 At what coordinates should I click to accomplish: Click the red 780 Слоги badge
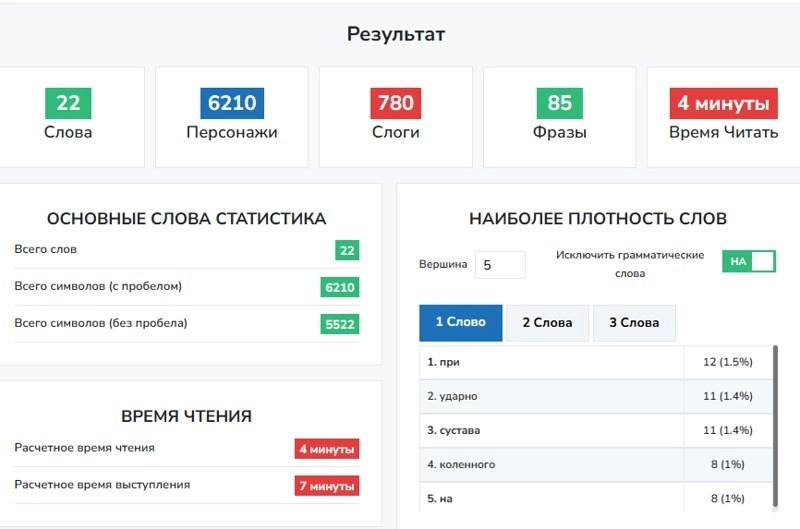(x=395, y=103)
